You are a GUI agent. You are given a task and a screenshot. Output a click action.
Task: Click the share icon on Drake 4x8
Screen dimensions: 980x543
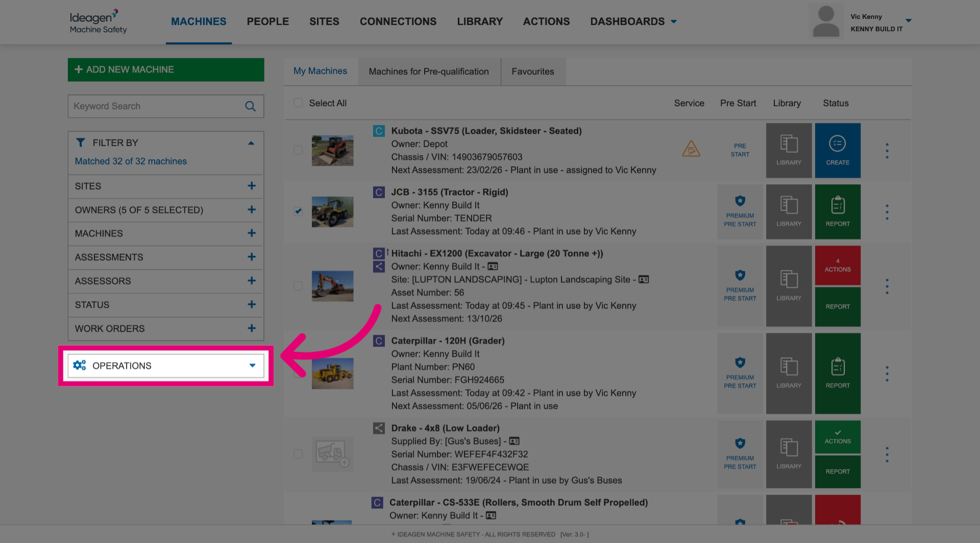(x=379, y=428)
